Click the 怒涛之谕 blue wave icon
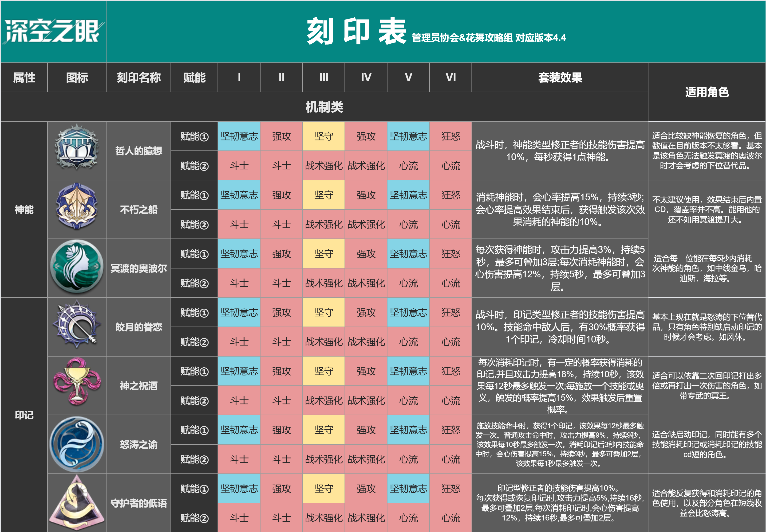The image size is (766, 532). [x=77, y=444]
